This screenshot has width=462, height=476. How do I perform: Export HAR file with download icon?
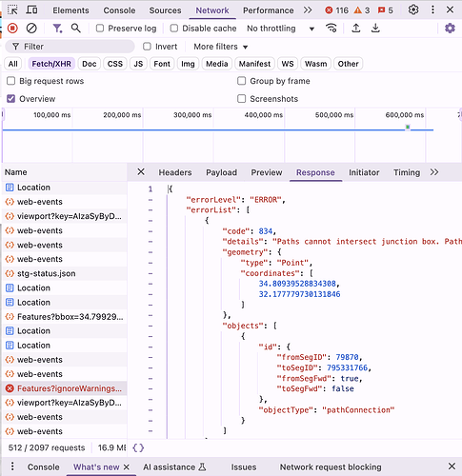pyautogui.click(x=375, y=29)
